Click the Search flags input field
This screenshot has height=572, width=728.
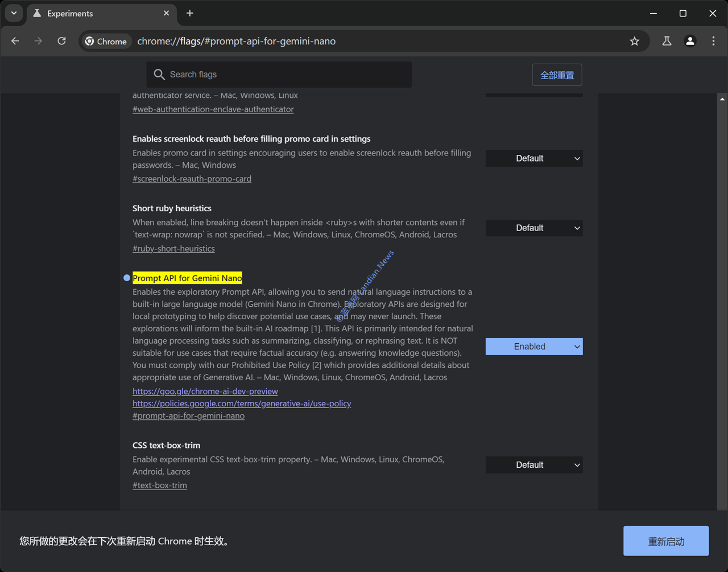coord(284,75)
